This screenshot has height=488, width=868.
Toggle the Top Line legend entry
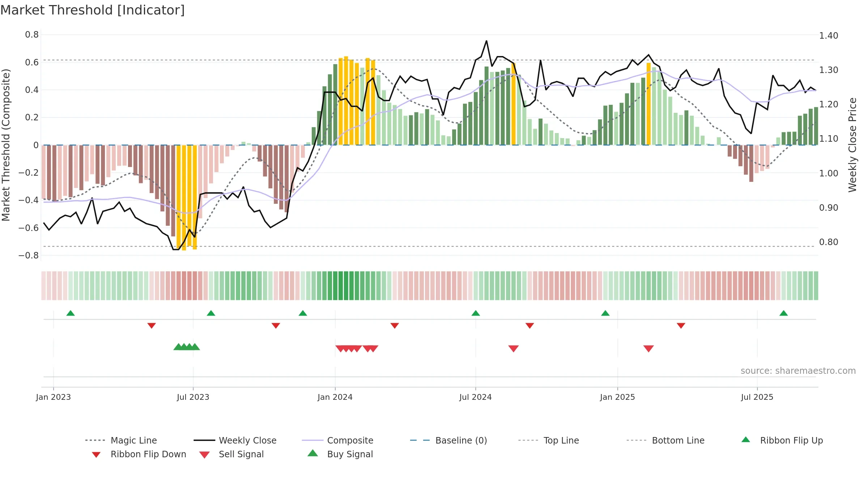point(548,440)
